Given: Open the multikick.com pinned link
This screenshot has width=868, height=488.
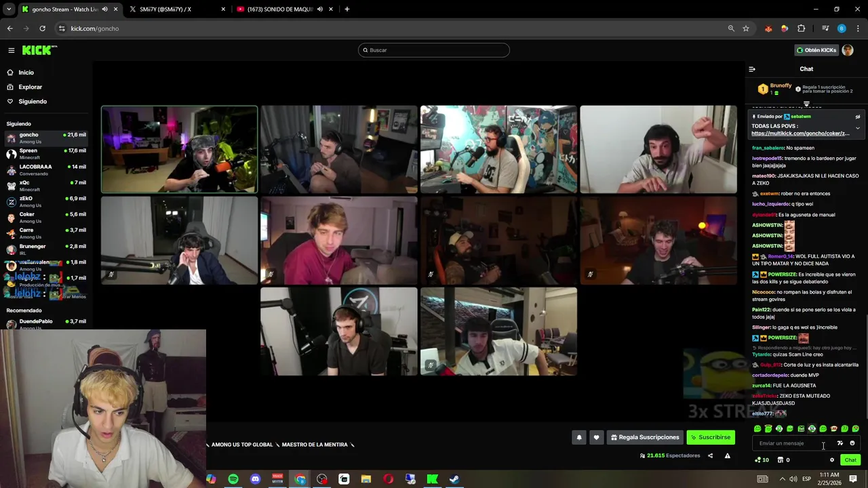Looking at the screenshot, I should pyautogui.click(x=800, y=134).
